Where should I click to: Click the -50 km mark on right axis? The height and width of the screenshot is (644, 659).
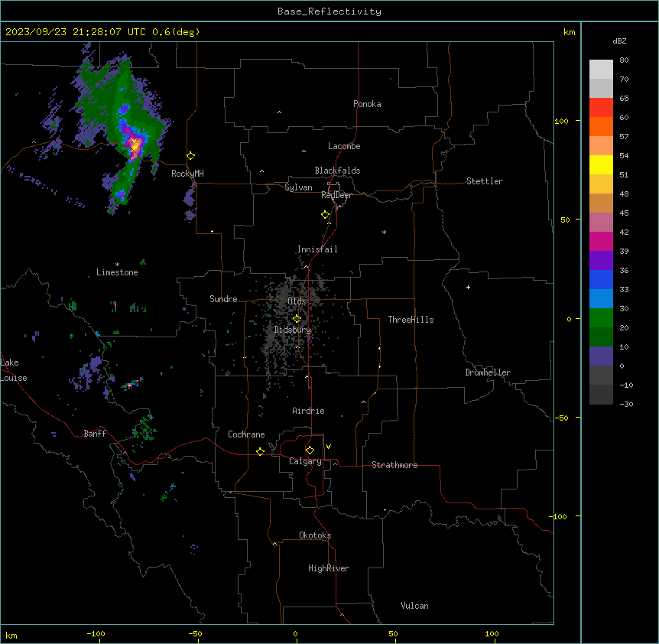coord(561,418)
